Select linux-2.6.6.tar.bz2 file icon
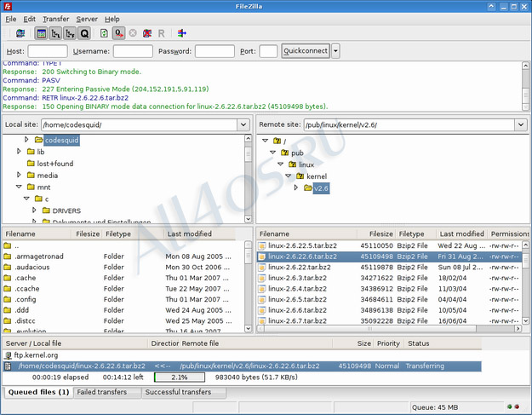532x415 pixels. tap(261, 310)
